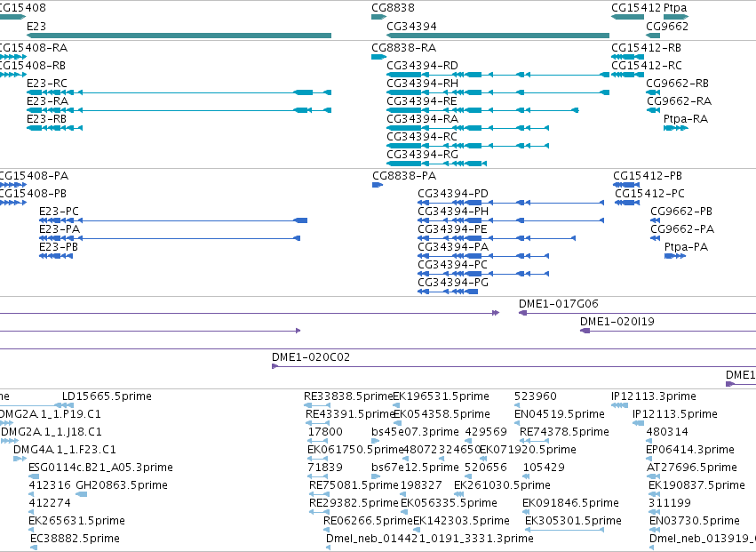Click protein label CG34394-PH
Viewport: 756px width, 552px height.
(x=453, y=212)
